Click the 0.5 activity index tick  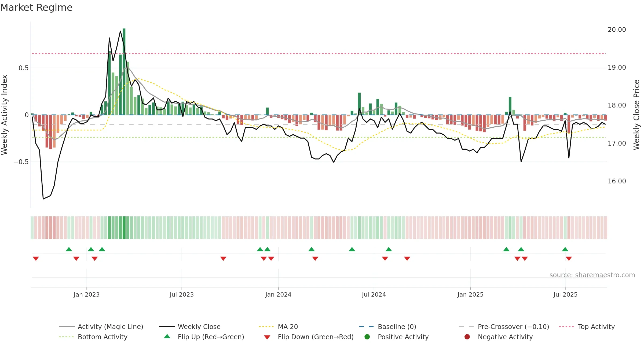point(23,68)
